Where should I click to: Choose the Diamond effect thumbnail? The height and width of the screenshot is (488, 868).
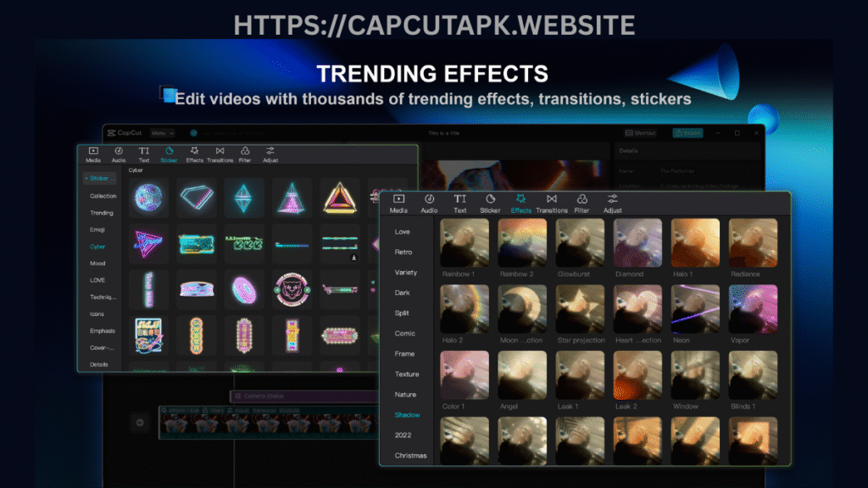click(x=637, y=242)
